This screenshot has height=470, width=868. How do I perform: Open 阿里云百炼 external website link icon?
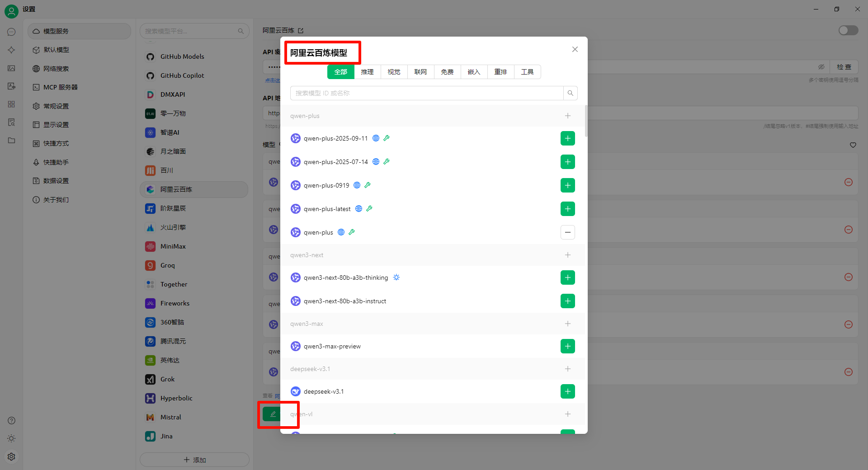click(x=301, y=30)
